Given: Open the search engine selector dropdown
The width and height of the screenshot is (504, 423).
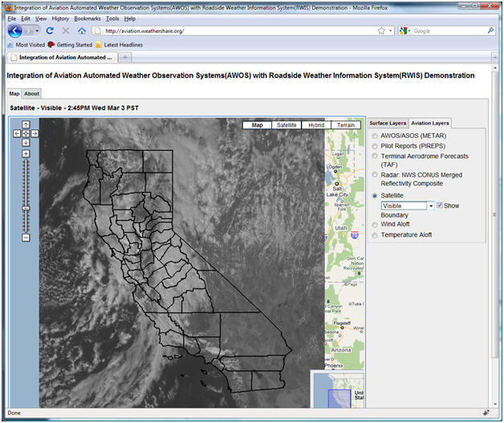Looking at the screenshot, I should point(404,31).
